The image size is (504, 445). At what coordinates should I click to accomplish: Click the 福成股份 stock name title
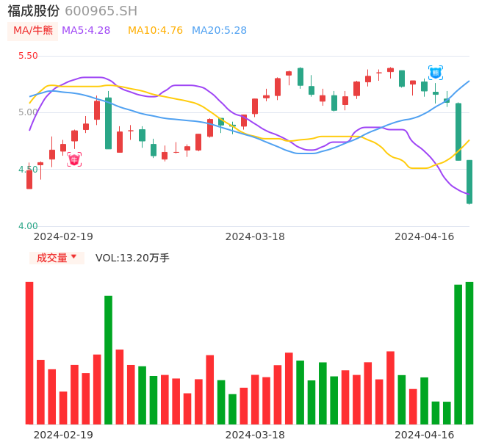point(34,11)
